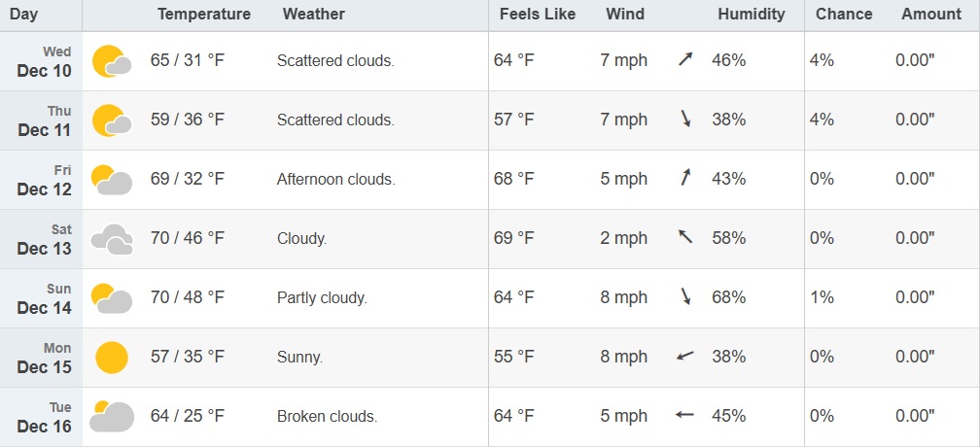
Task: Click the Sat Dec 13 wind direction arrow
Action: click(685, 237)
